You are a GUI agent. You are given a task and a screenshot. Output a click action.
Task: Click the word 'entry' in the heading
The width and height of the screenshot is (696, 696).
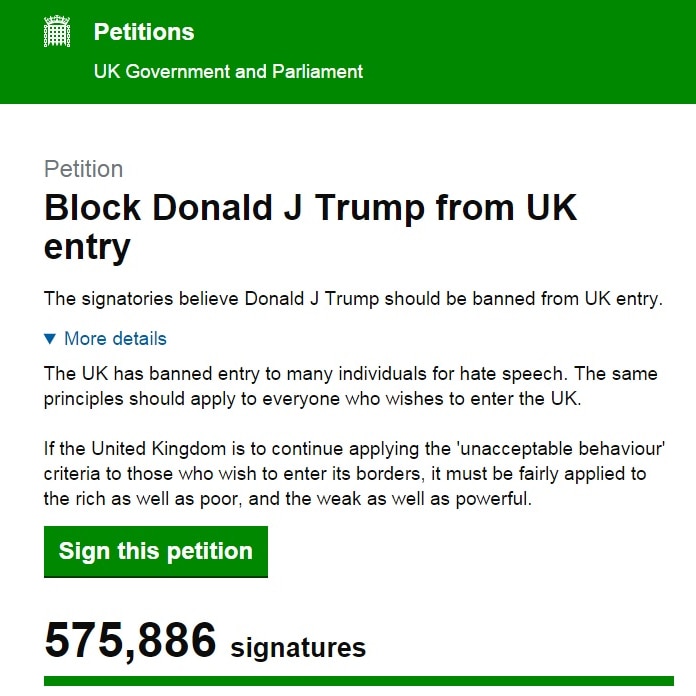87,247
